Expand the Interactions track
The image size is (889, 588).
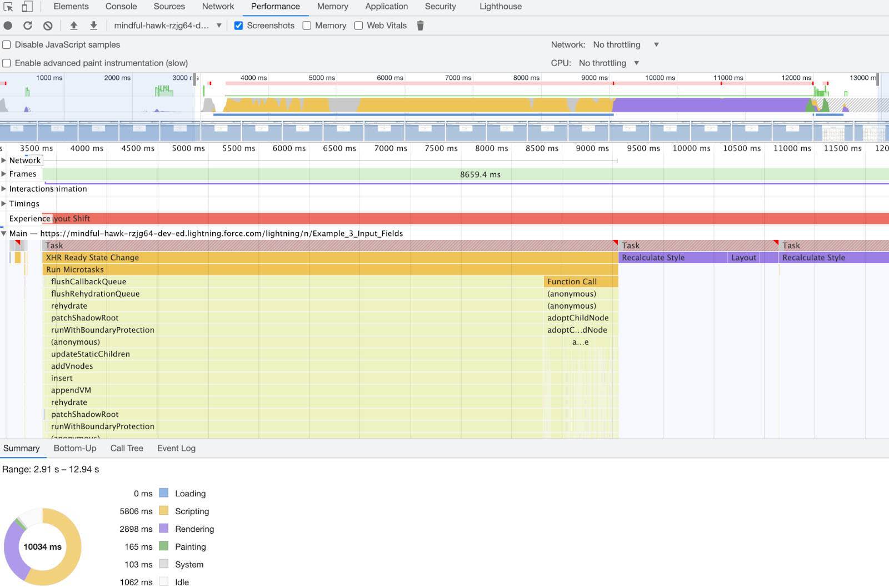(x=4, y=189)
